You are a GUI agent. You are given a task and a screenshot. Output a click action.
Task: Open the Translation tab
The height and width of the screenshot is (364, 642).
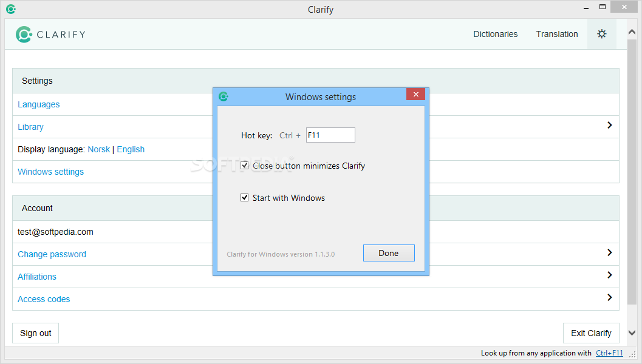point(557,34)
